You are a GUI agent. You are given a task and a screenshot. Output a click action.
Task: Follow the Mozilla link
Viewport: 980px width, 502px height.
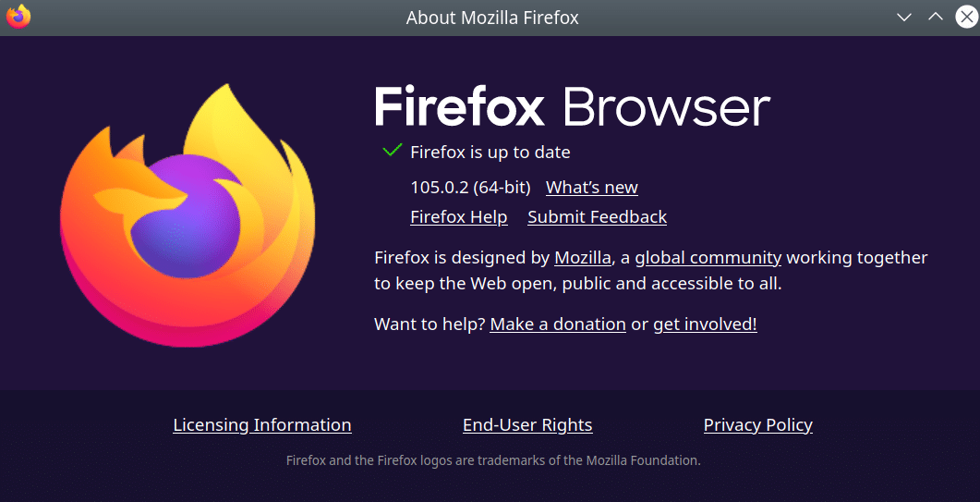582,258
